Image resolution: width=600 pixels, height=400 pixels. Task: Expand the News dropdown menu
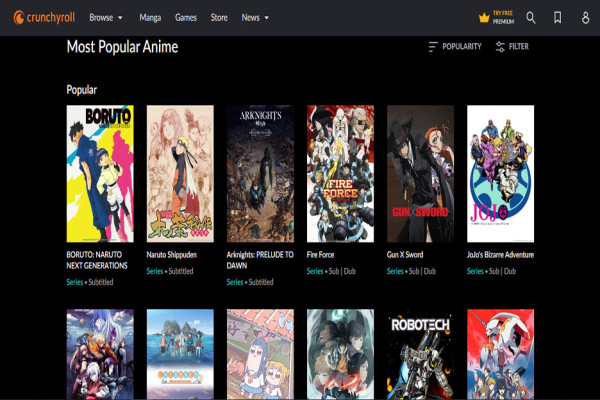[x=255, y=18]
